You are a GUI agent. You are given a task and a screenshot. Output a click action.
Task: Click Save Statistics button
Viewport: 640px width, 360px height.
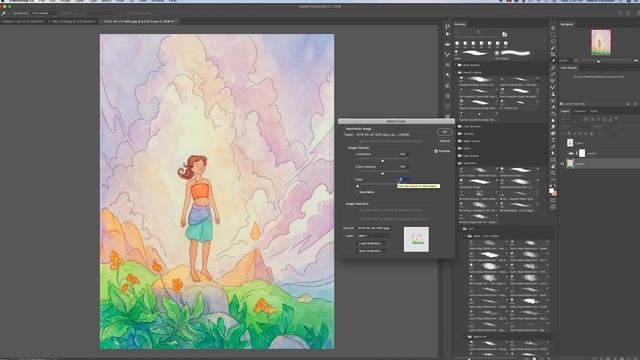[370, 251]
